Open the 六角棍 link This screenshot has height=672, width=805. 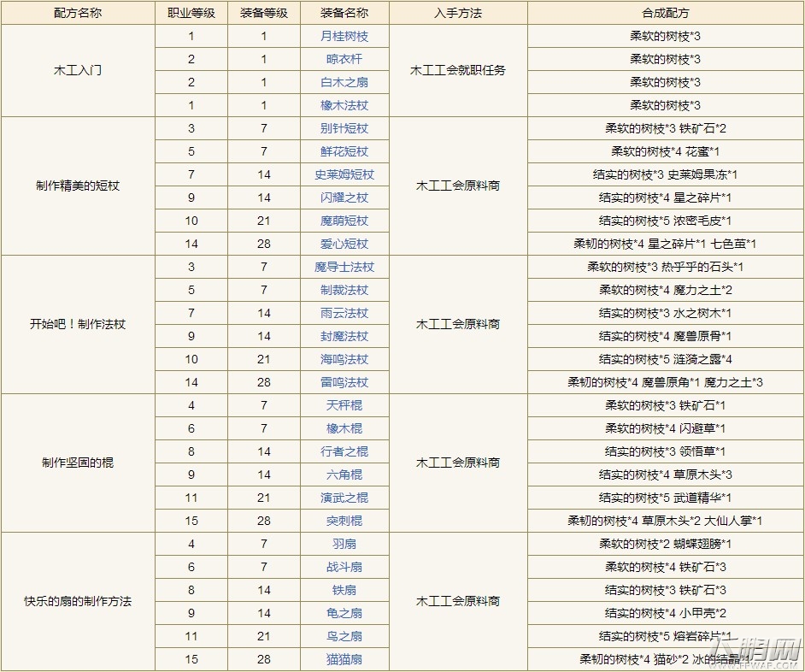[344, 475]
